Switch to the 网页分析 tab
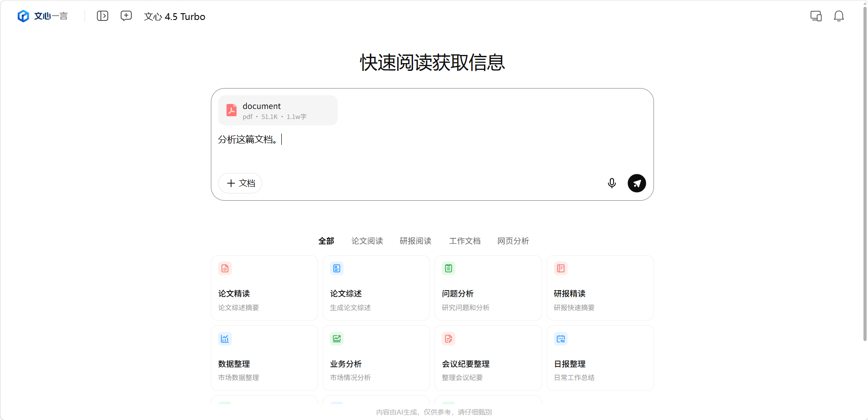This screenshot has height=420, width=868. pyautogui.click(x=513, y=241)
